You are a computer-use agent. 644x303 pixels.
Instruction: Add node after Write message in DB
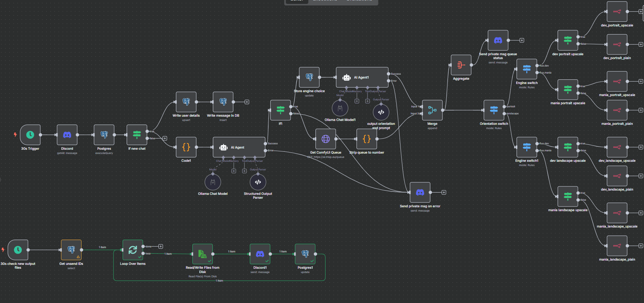[247, 102]
